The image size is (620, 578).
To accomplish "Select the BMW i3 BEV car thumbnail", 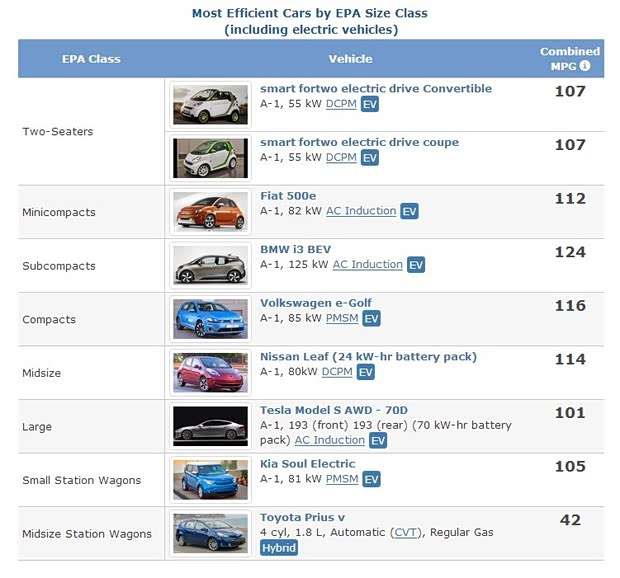I will pyautogui.click(x=209, y=265).
